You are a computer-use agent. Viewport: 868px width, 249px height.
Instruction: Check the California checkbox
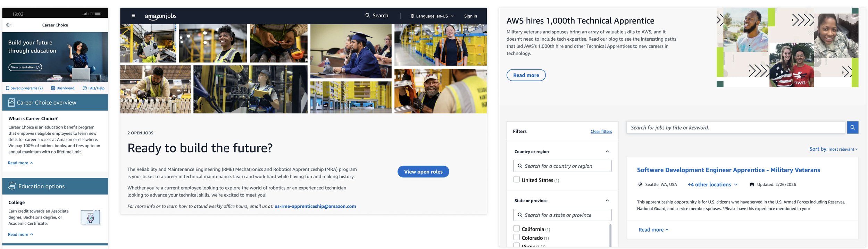[517, 229]
